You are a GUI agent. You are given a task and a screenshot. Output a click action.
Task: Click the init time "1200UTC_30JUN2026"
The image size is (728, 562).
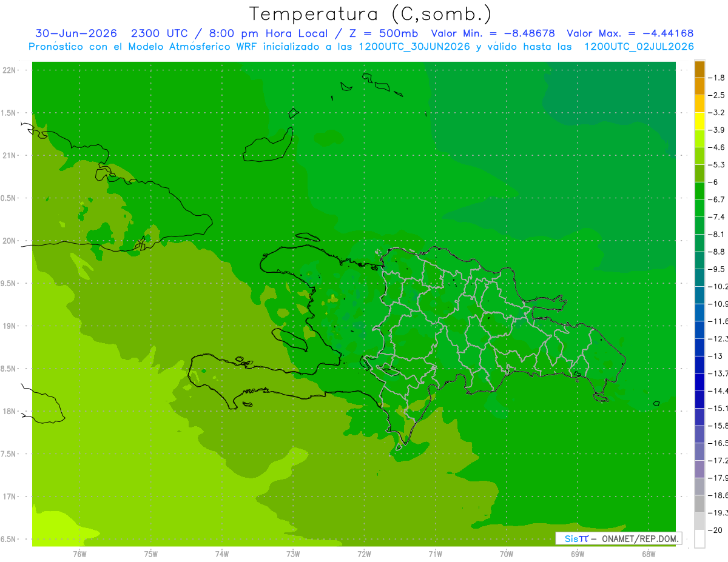pos(415,47)
